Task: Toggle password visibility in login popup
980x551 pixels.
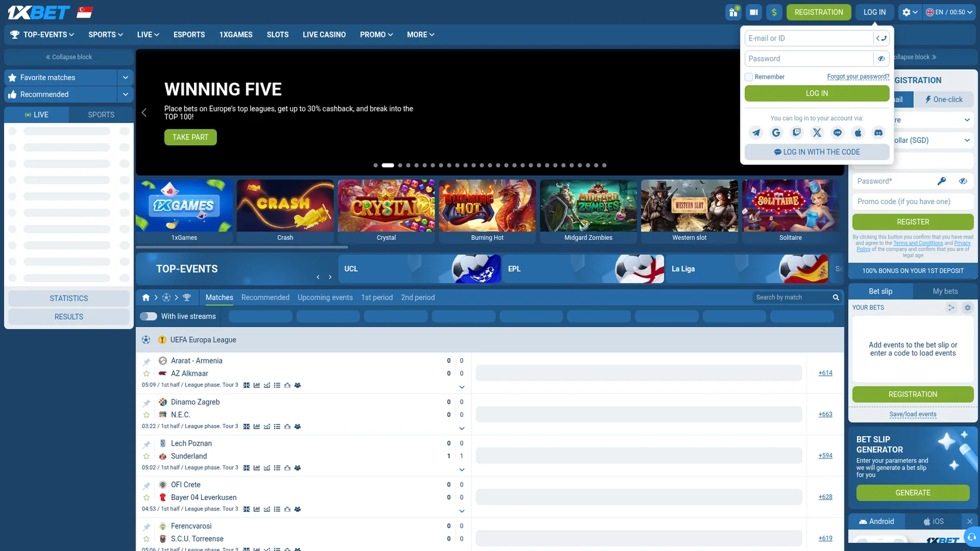Action: pos(881,59)
